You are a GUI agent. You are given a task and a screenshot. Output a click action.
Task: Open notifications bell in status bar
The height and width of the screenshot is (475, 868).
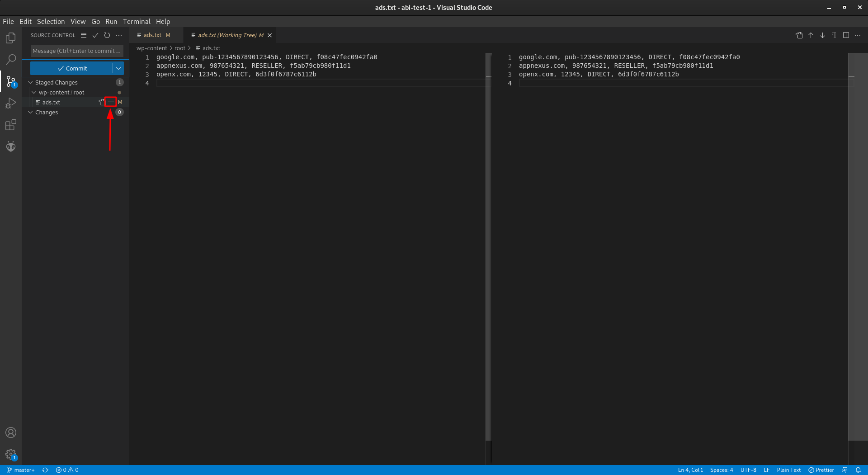pyautogui.click(x=858, y=470)
